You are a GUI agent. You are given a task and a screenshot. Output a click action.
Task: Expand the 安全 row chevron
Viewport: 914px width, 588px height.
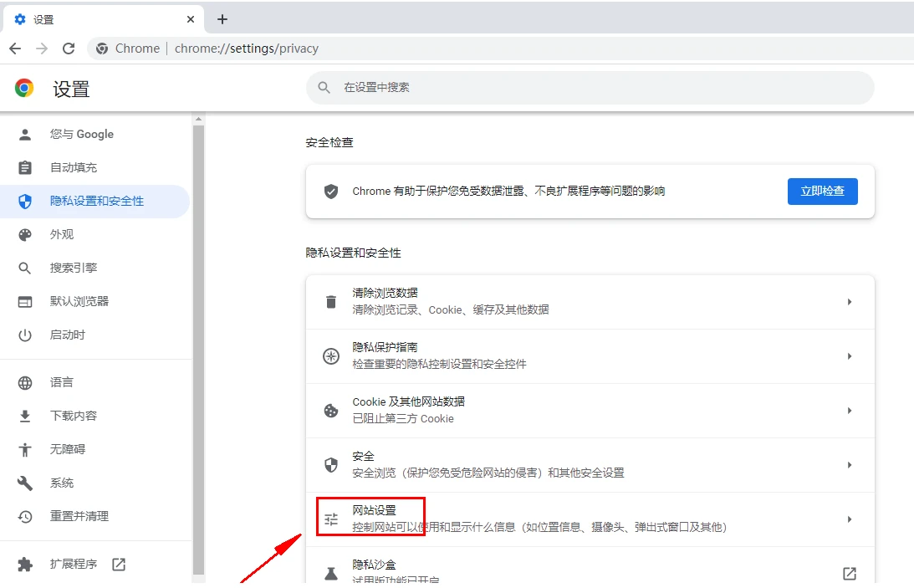850,465
